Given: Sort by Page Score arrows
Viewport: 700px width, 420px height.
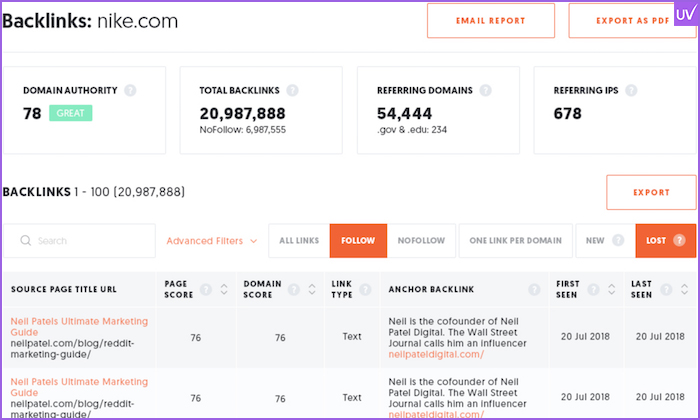Looking at the screenshot, I should coord(224,289).
